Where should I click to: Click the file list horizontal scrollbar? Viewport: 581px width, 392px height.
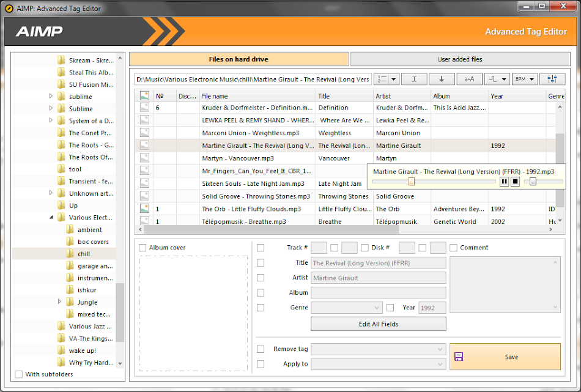pyautogui.click(x=271, y=230)
